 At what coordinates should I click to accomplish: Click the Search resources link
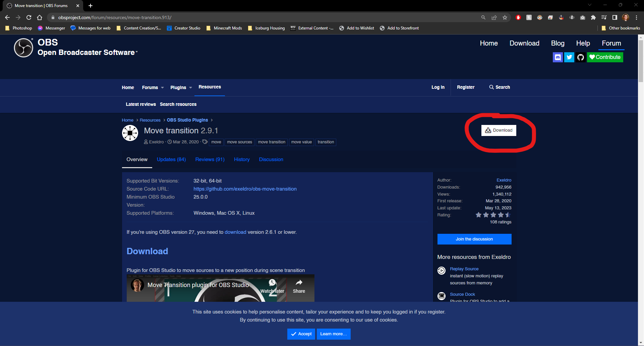click(178, 105)
